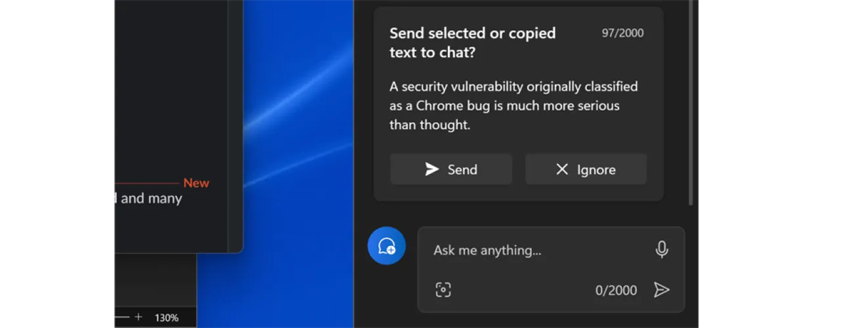Screen dimensions: 868x328
Task: Click the highlighted text selection before 'and many'
Action: click(x=113, y=197)
